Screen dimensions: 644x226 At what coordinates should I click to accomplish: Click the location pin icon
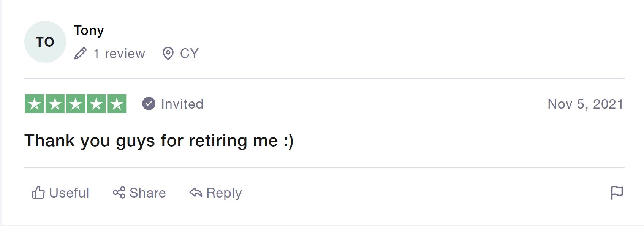click(x=168, y=54)
